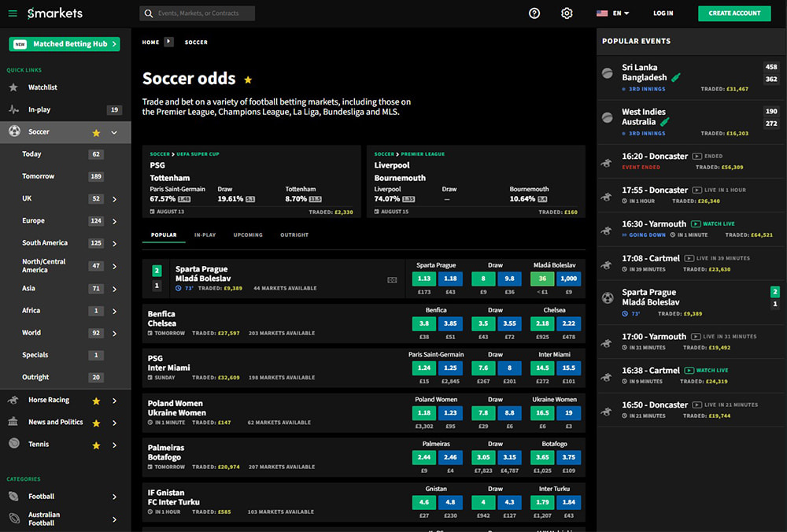Click the CREATE ACCOUNT button

(x=734, y=13)
